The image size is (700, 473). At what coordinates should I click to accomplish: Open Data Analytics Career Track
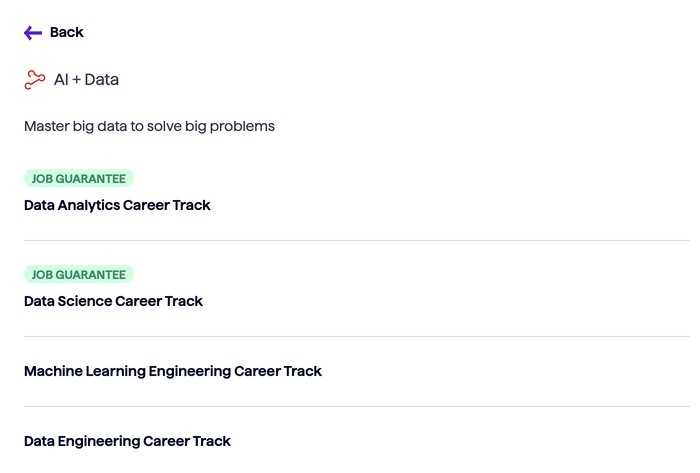pyautogui.click(x=117, y=205)
